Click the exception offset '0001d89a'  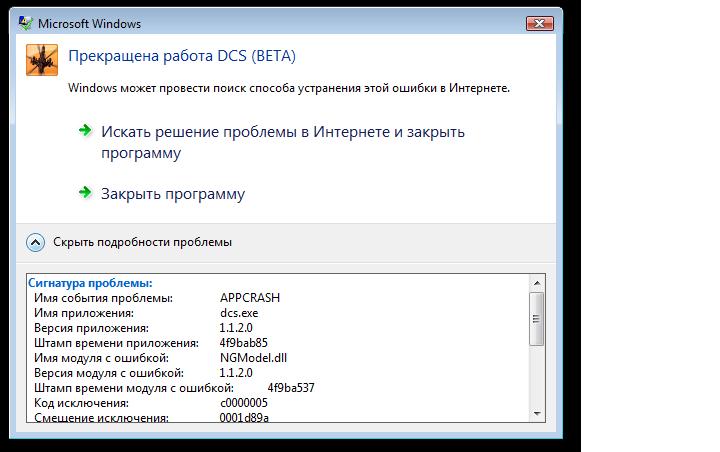click(x=244, y=418)
